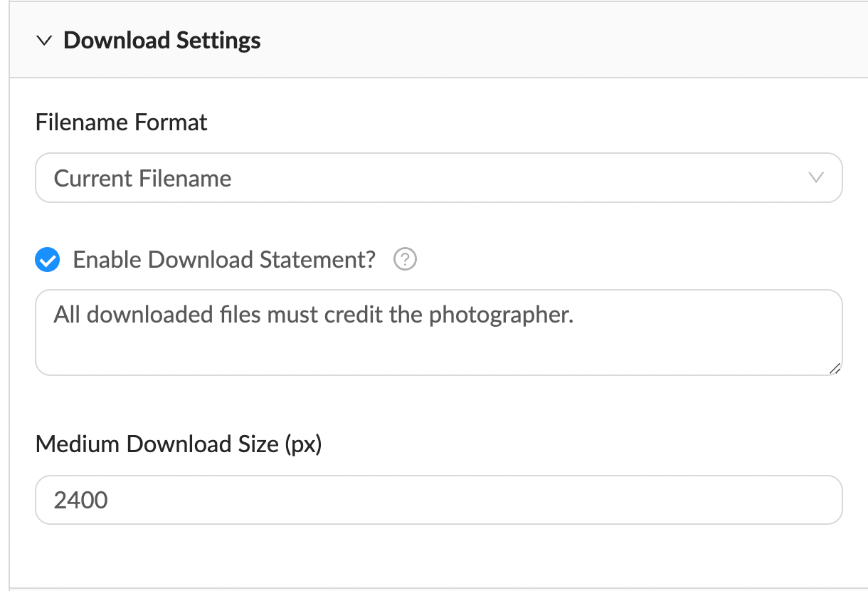Open the Download Statement help tooltip icon
This screenshot has height=591, width=868.
click(405, 260)
